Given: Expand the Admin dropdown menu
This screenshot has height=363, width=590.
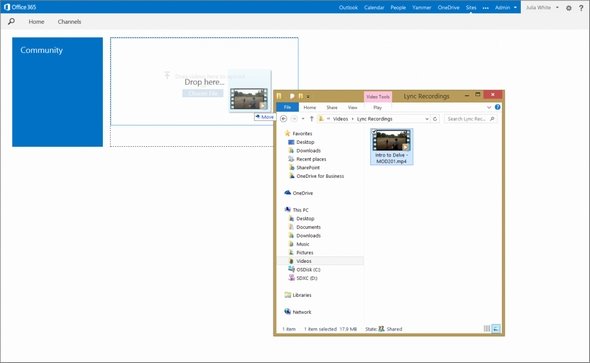Looking at the screenshot, I should tap(506, 8).
